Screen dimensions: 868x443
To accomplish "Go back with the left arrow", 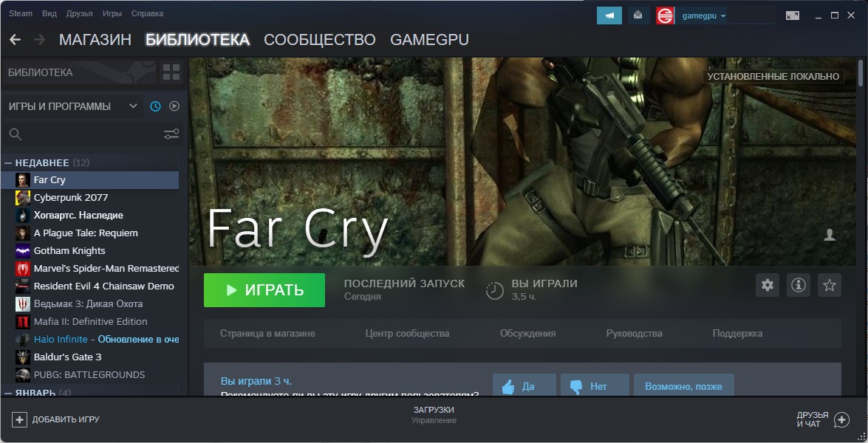I will click(15, 39).
